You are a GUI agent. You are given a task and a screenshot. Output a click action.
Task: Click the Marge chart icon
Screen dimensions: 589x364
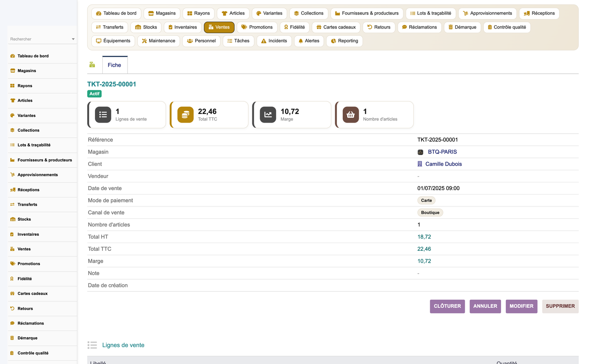pos(268,115)
